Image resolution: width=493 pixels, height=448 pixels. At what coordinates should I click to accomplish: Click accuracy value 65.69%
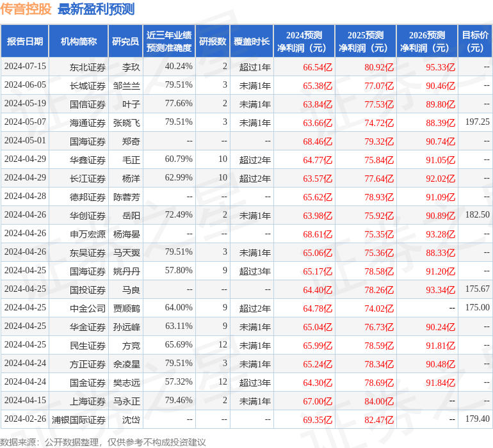(179, 344)
